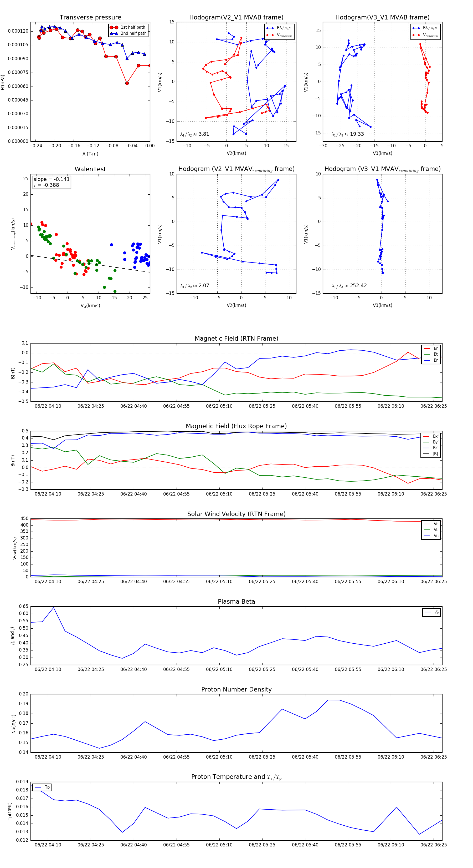This screenshot has width=473, height=868.
Task: Select the 'Vr' legend entry
Action: 431,524
